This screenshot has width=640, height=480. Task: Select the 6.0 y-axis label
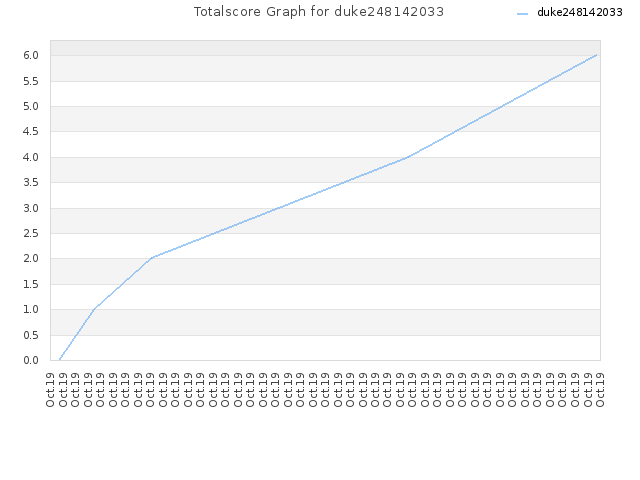click(x=31, y=56)
